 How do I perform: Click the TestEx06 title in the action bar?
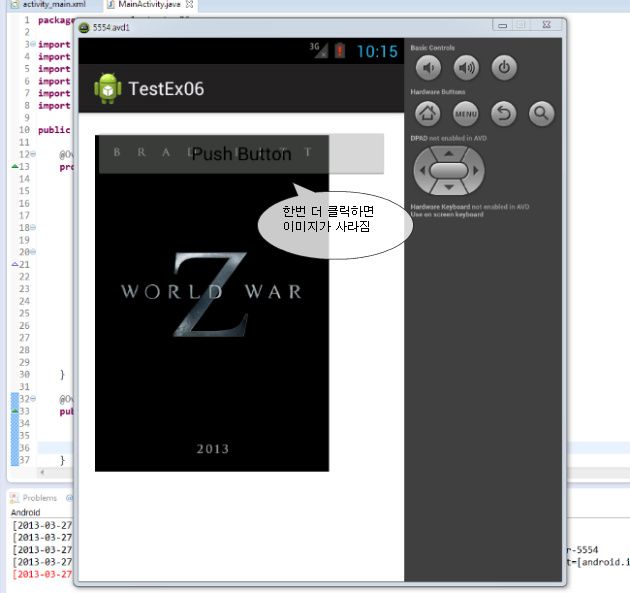166,89
